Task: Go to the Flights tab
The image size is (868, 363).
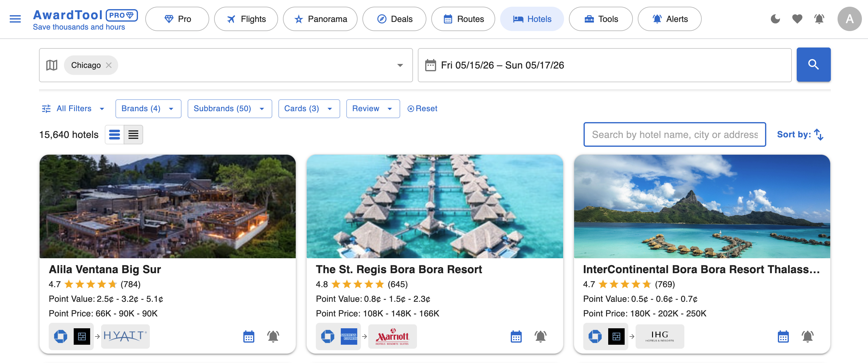Action: (x=246, y=19)
